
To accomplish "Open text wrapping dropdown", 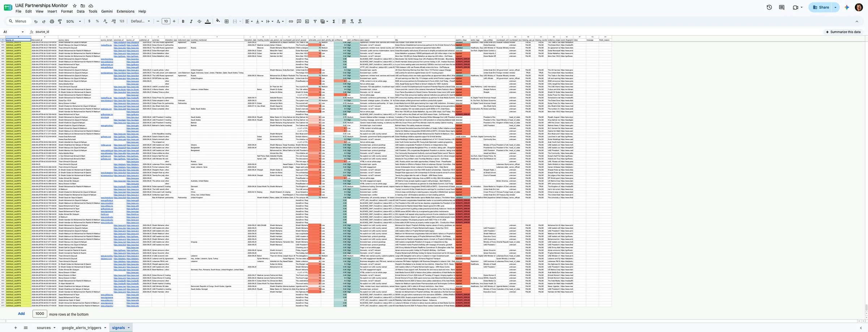I will 269,21.
